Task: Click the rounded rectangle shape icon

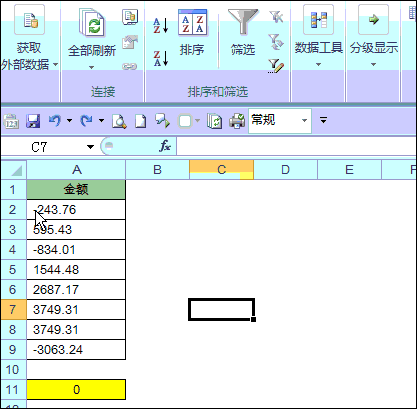Action: tap(185, 121)
